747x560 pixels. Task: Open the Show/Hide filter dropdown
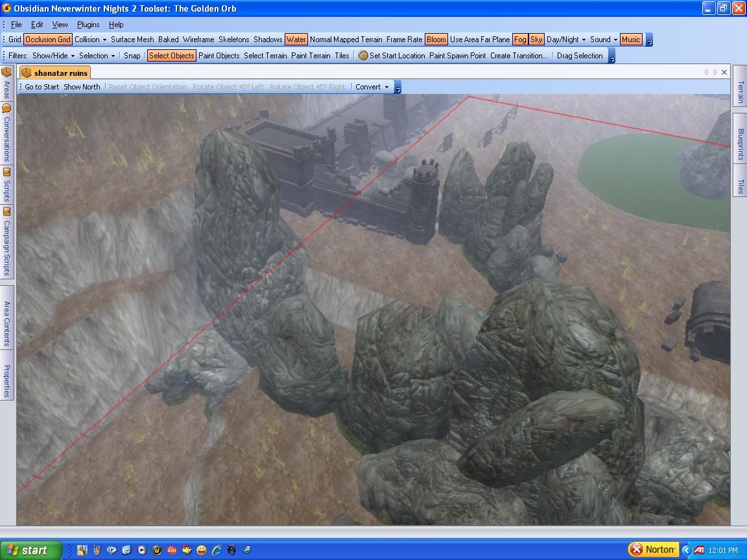53,56
